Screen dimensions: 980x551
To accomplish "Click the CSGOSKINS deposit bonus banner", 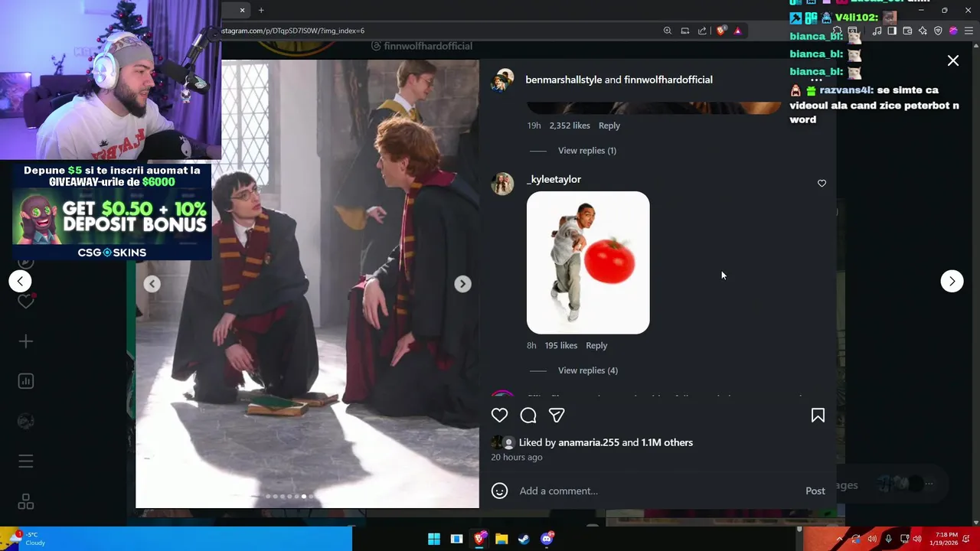I will pos(112,212).
